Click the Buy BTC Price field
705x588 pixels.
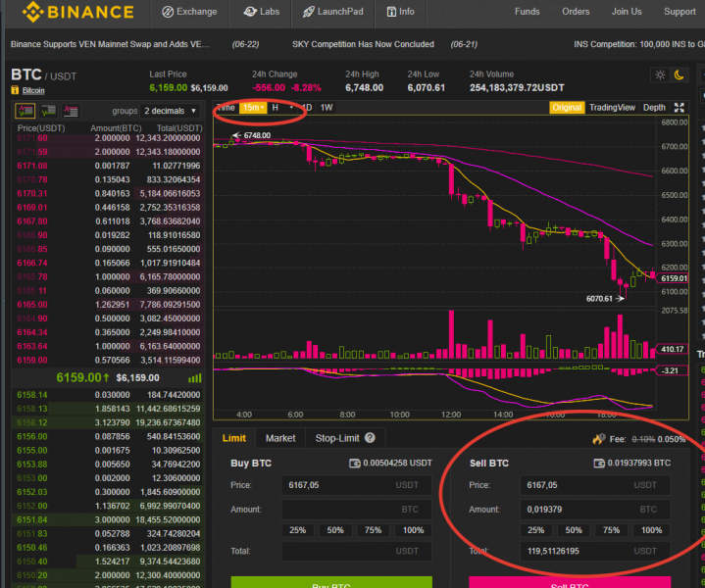tap(356, 485)
